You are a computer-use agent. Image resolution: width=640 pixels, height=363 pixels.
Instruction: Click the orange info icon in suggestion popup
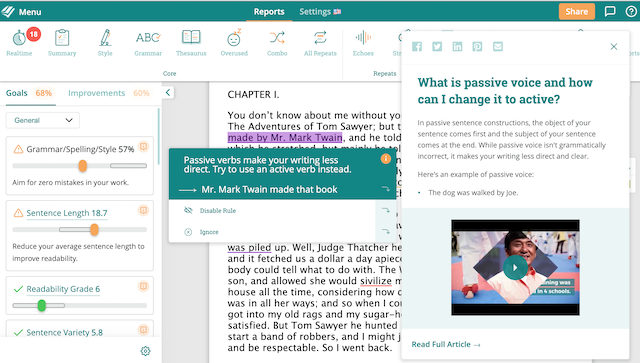point(385,159)
